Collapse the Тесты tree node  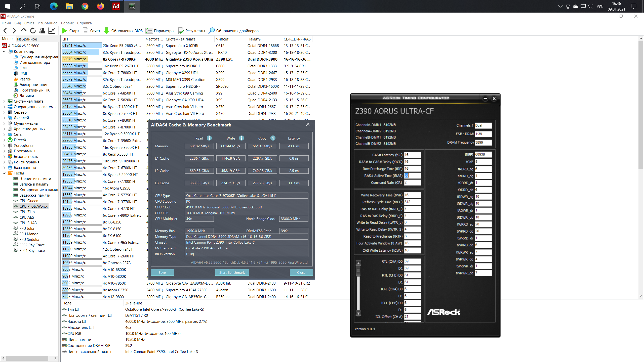tap(4, 173)
